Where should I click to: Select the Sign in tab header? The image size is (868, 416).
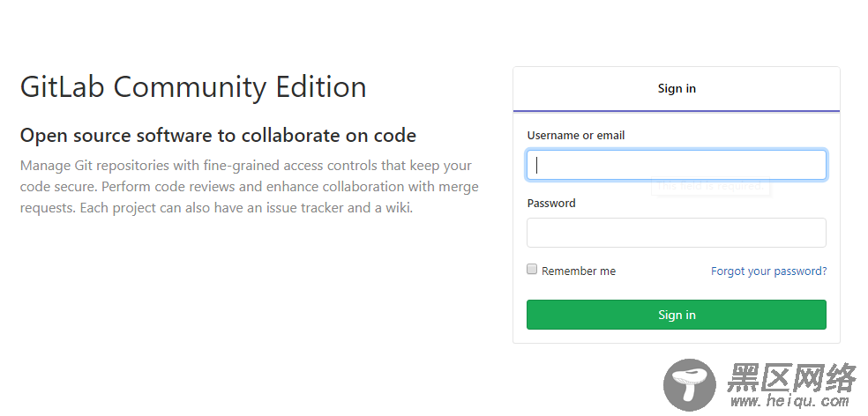tap(677, 88)
